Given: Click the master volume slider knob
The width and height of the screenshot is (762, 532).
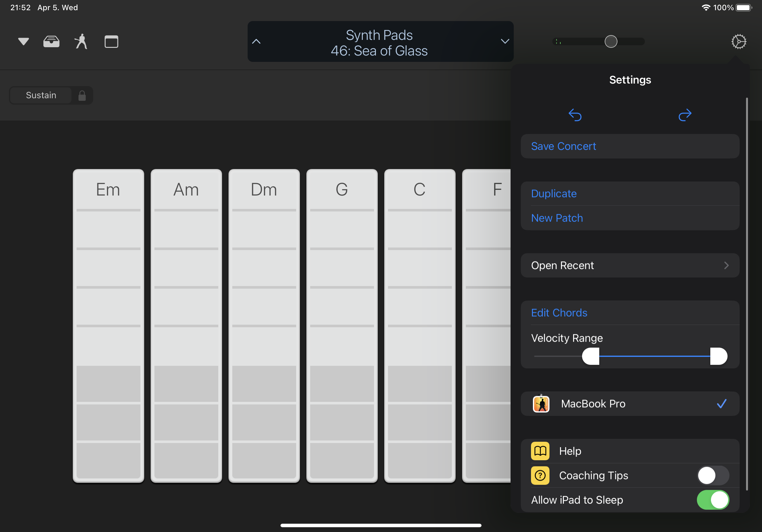Looking at the screenshot, I should 611,41.
